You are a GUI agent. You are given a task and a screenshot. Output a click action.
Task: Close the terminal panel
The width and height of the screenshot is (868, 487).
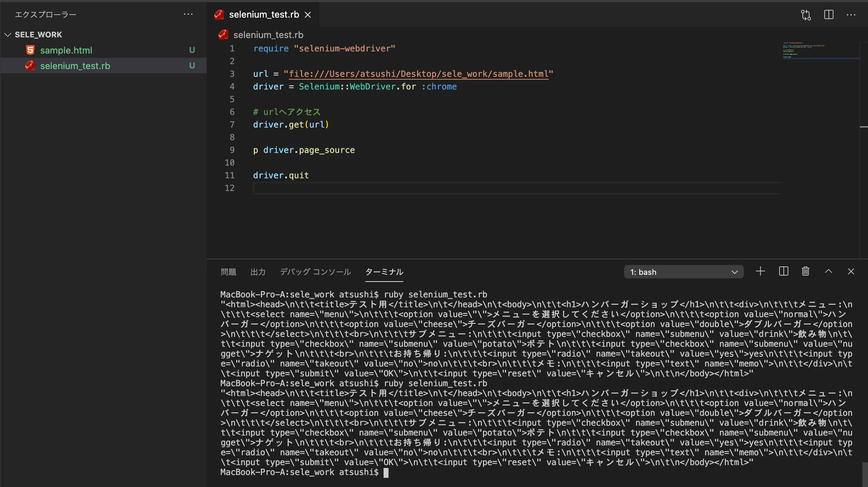click(x=851, y=271)
